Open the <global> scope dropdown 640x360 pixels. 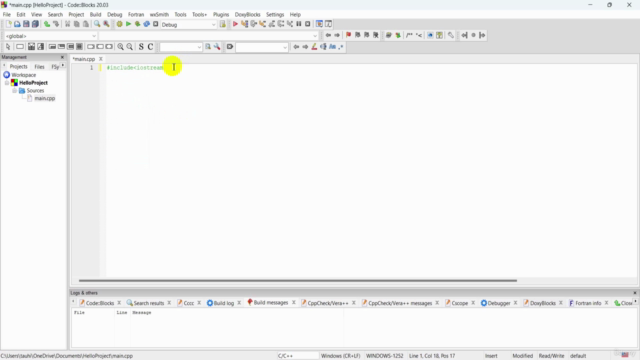click(51, 36)
